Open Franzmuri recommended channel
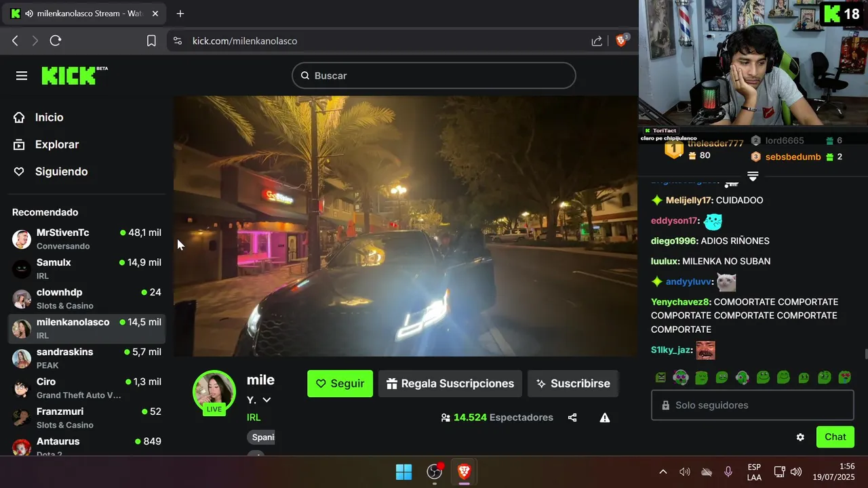Screen dimensions: 868x488 (x=87, y=418)
